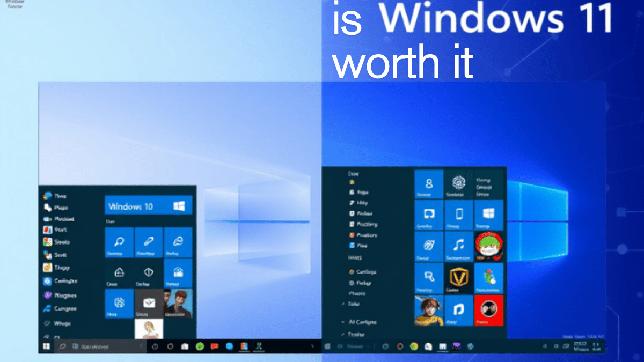Image resolution: width=644 pixels, height=362 pixels.
Task: Click the search box on the light desktop's taskbar
Action: (x=100, y=346)
